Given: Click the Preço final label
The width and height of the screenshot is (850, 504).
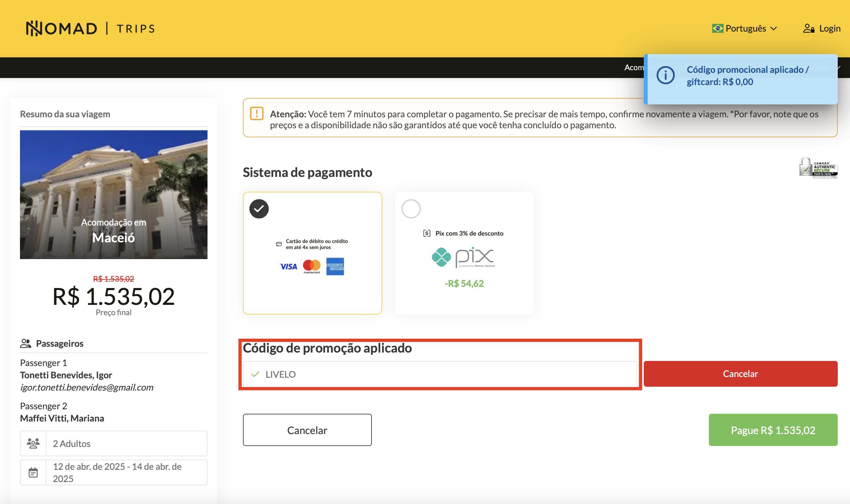Looking at the screenshot, I should [113, 313].
